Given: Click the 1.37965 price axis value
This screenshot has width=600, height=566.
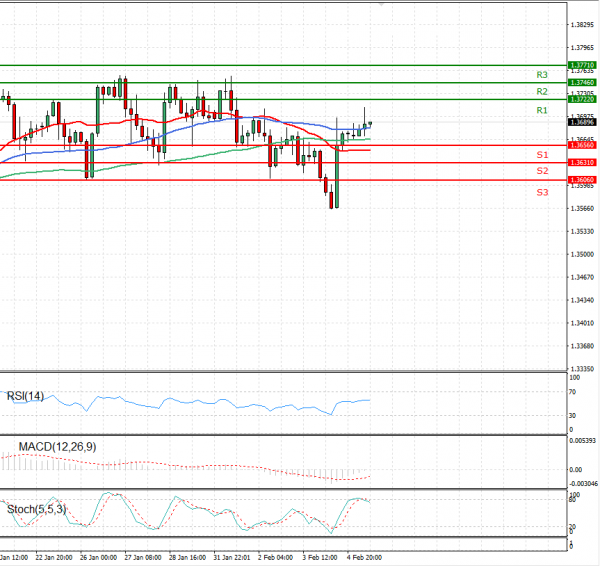Looking at the screenshot, I should pos(582,47).
